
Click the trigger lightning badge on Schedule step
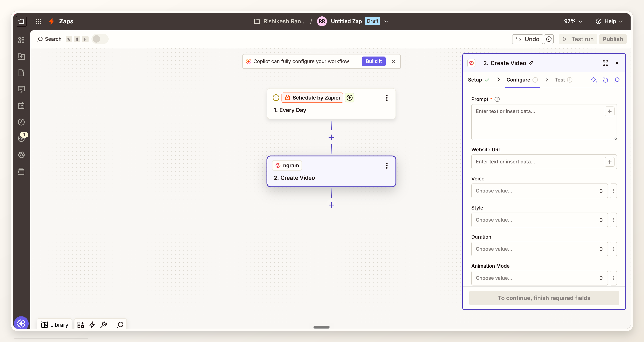(x=349, y=98)
